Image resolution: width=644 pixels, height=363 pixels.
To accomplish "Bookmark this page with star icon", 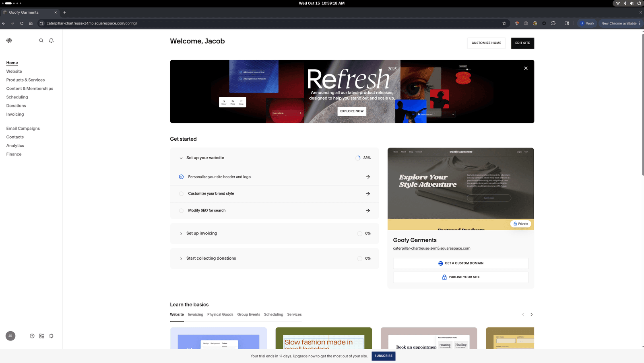I will [x=504, y=23].
